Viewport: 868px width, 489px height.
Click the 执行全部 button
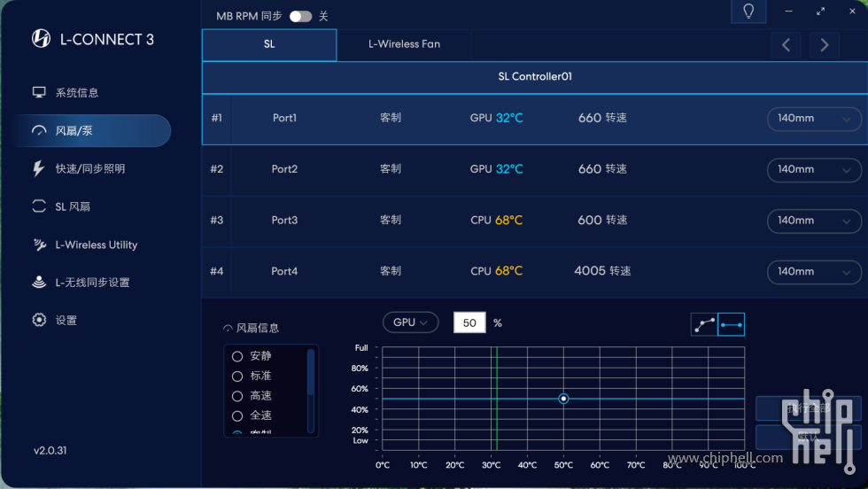tap(809, 408)
